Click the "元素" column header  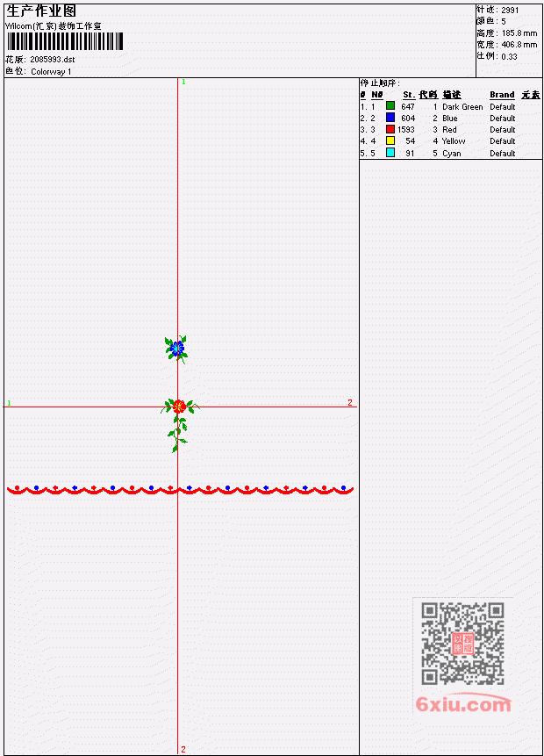click(531, 95)
